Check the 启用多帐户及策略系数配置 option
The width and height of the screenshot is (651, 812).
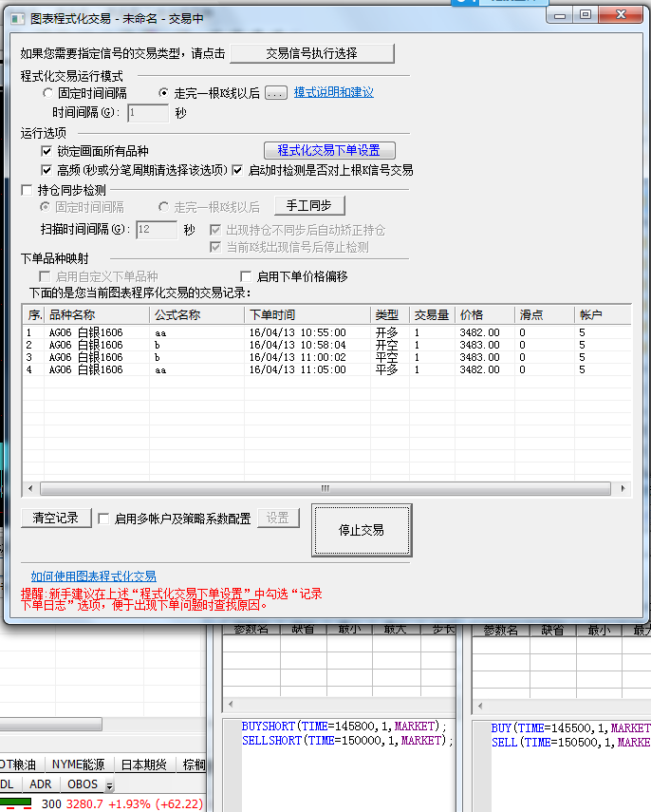tap(102, 519)
